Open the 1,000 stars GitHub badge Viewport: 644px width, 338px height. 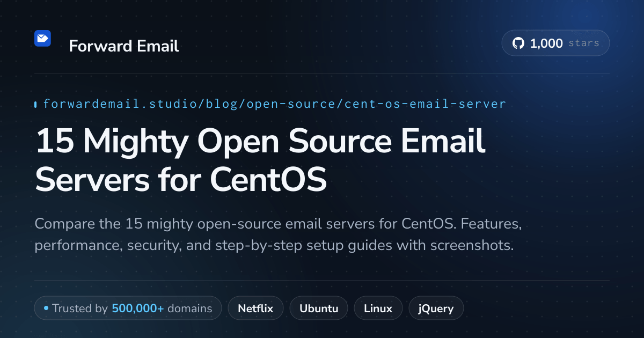point(555,43)
